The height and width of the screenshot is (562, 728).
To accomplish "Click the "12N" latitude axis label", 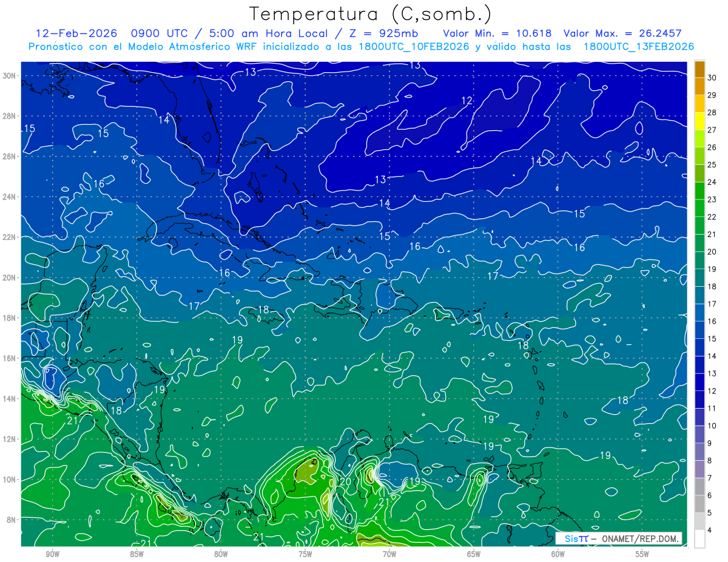I will [10, 439].
